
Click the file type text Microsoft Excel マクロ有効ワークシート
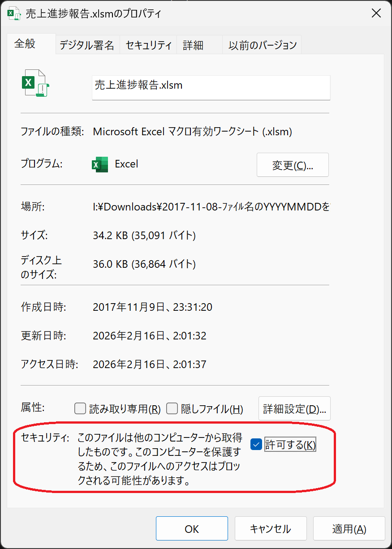[193, 132]
